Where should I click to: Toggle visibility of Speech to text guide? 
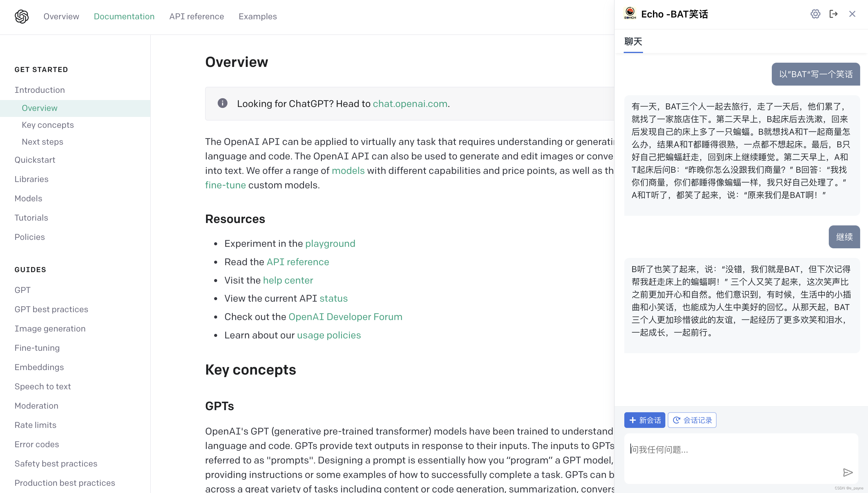point(42,386)
